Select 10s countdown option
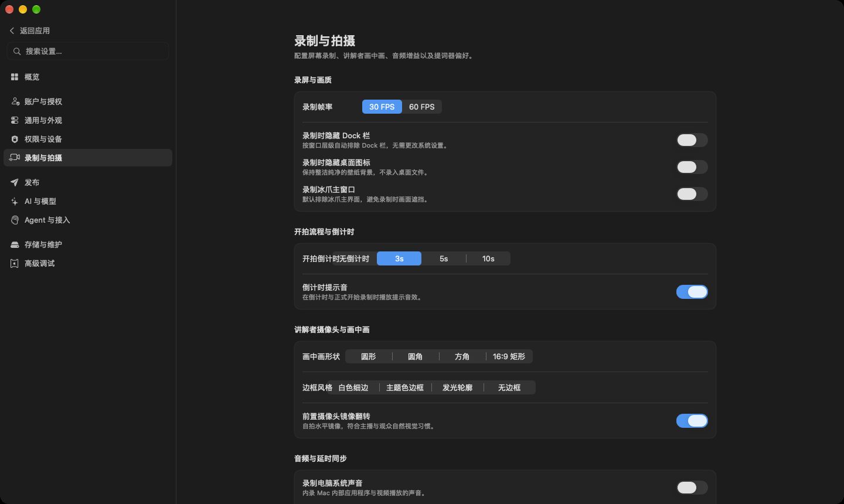 [488, 258]
